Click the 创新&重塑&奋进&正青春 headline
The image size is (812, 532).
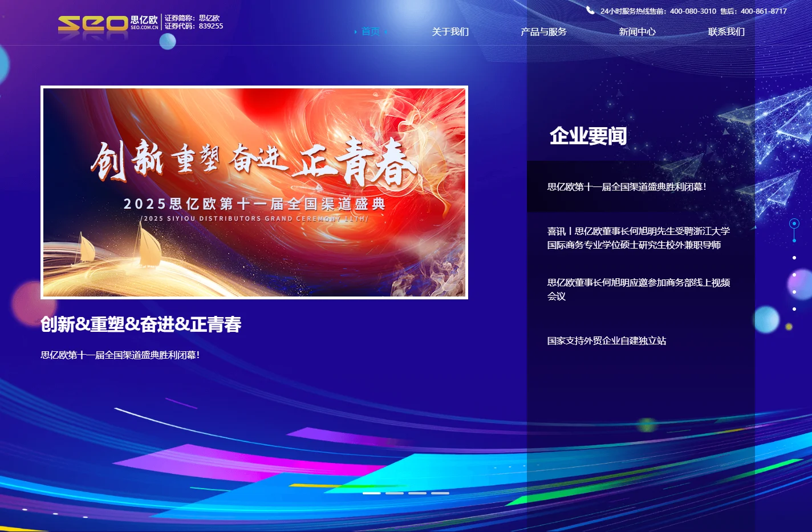click(141, 324)
